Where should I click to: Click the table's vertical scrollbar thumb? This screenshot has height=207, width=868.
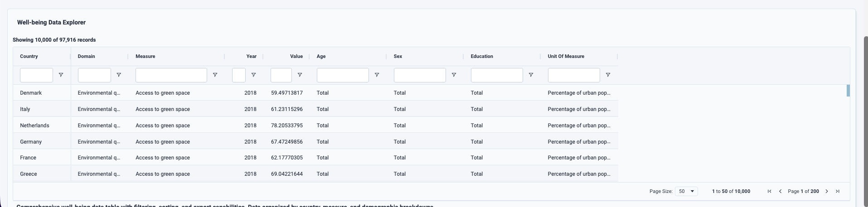pyautogui.click(x=848, y=91)
